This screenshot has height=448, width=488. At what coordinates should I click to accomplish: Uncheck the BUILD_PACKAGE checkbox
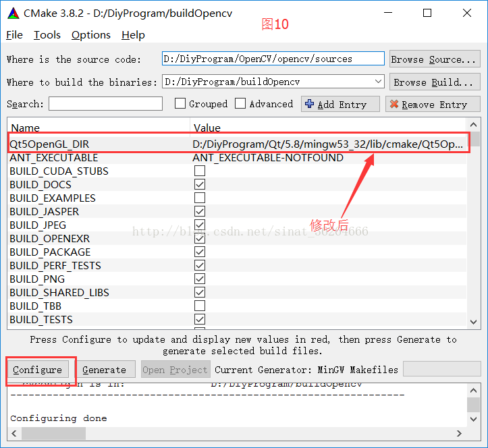pyautogui.click(x=200, y=252)
